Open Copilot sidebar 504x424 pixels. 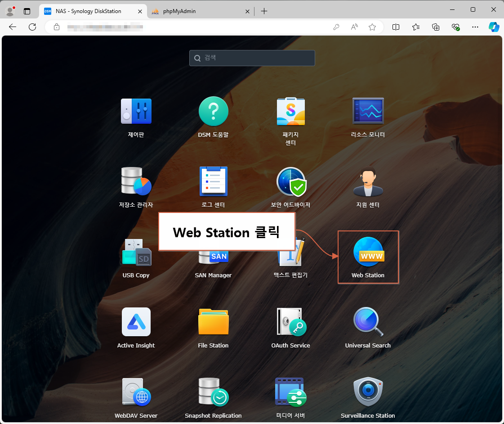tap(494, 27)
